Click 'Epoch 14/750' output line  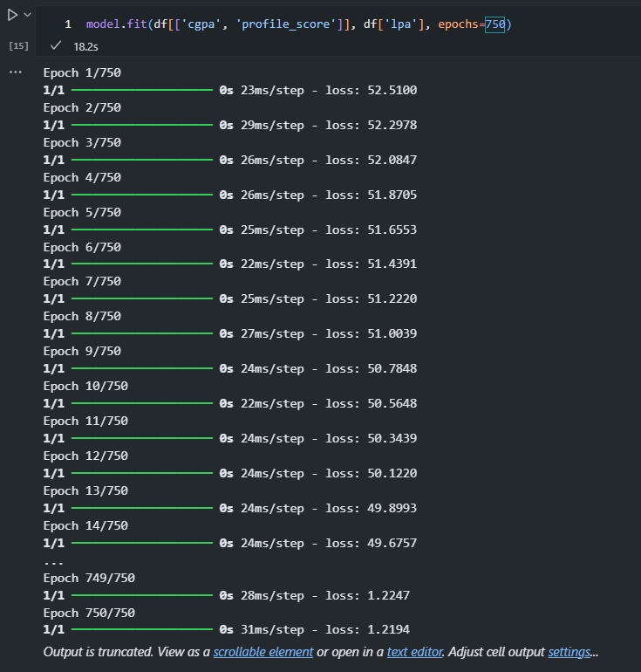(x=85, y=526)
